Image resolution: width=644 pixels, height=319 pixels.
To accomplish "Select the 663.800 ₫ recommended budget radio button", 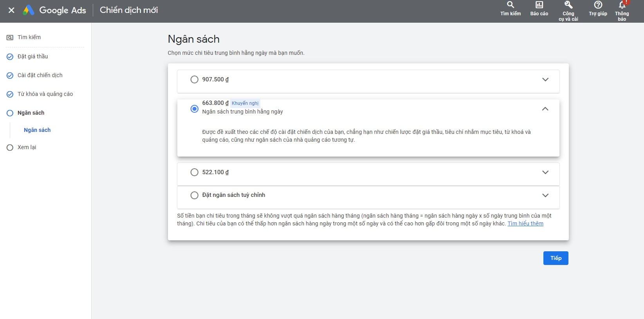I will point(194,109).
